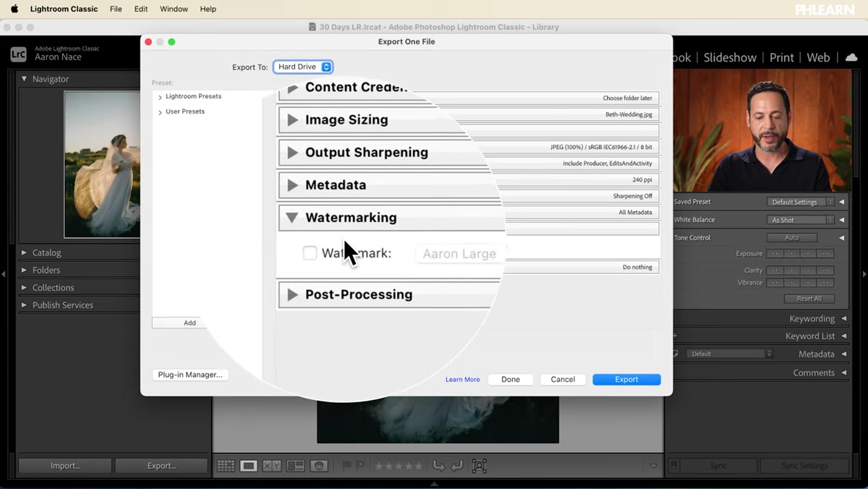Viewport: 868px width, 489px height.
Task: Expand the Comments panel
Action: [x=843, y=373]
